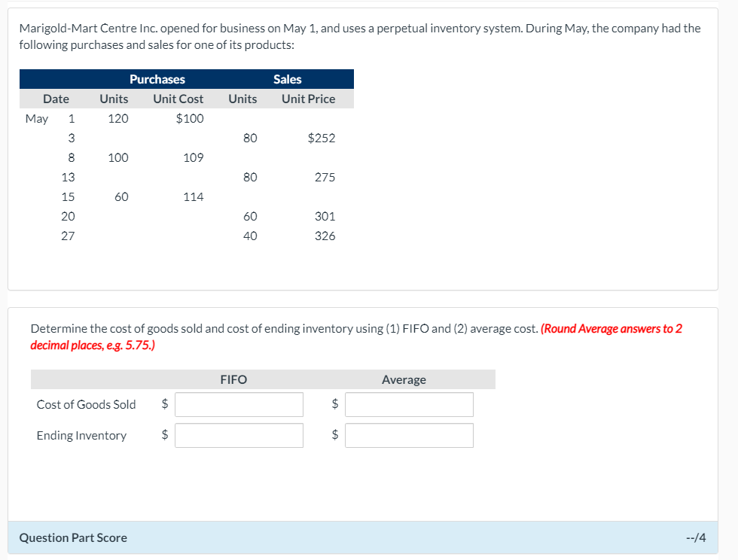
Task: Select the 114 unit cost cell
Action: coord(194,196)
